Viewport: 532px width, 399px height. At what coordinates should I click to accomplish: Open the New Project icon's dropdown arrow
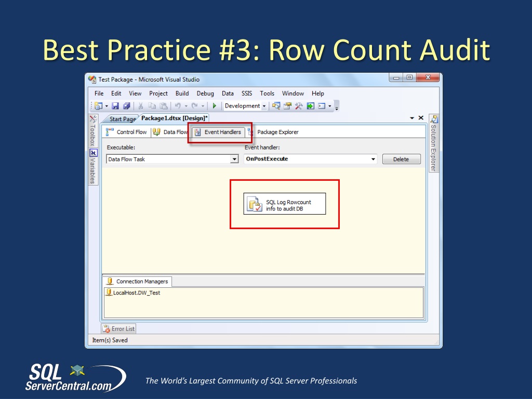pos(107,106)
